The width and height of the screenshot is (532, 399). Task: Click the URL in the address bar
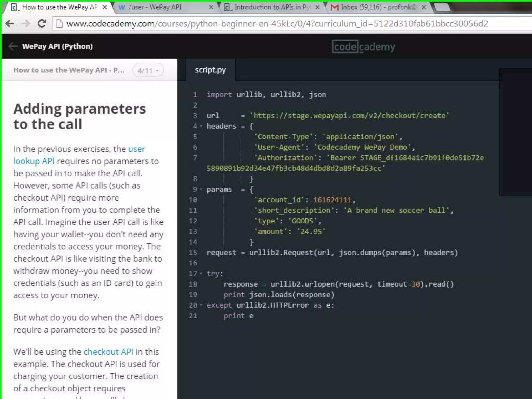tap(277, 24)
